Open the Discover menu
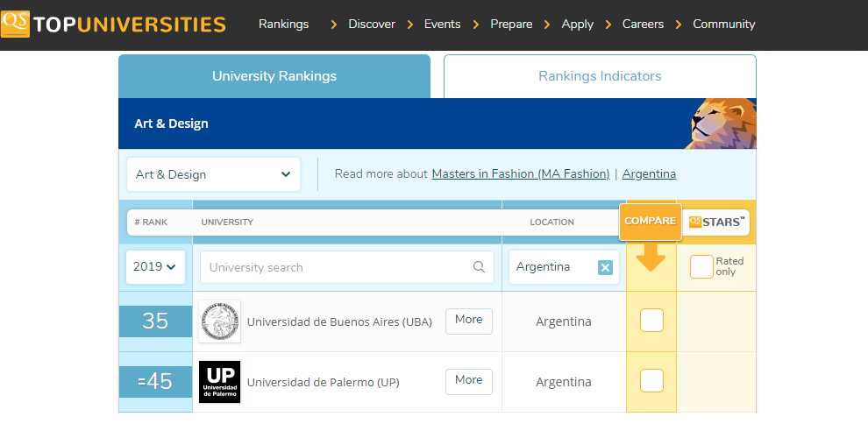The width and height of the screenshot is (868, 445). coord(372,25)
